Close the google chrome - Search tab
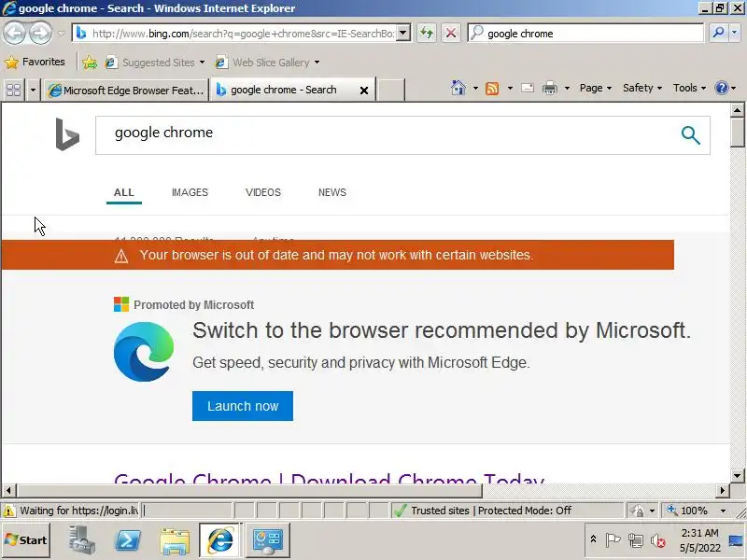This screenshot has height=560, width=747. click(x=364, y=90)
